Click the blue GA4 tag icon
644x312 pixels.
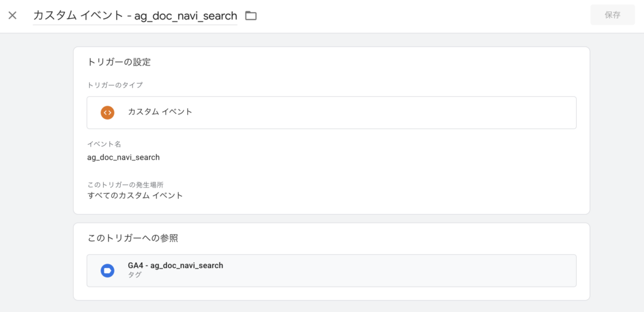pyautogui.click(x=108, y=270)
